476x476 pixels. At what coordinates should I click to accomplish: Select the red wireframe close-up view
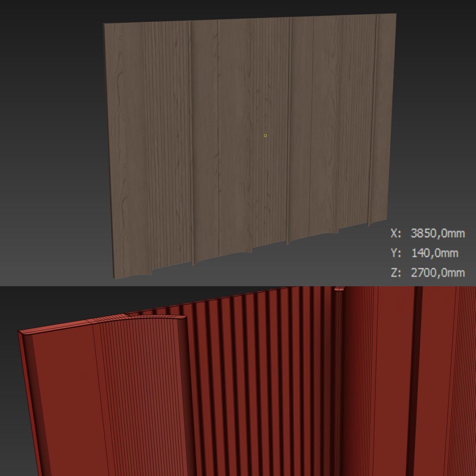tap(238, 381)
